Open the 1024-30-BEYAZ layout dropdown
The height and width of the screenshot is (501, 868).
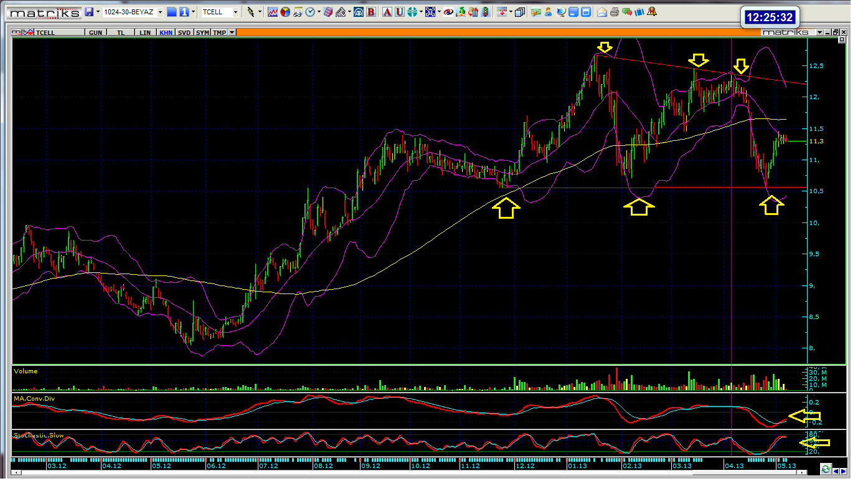pos(160,12)
